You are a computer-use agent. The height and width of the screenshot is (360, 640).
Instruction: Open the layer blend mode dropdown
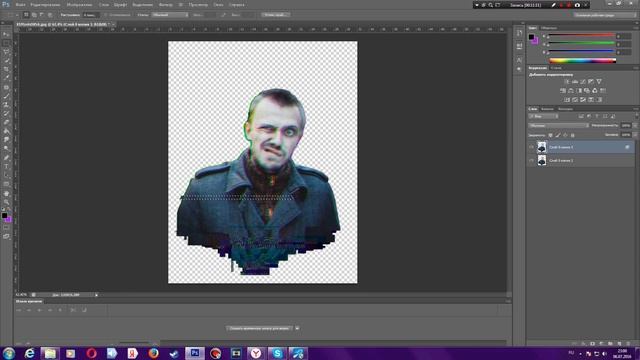[x=558, y=126]
